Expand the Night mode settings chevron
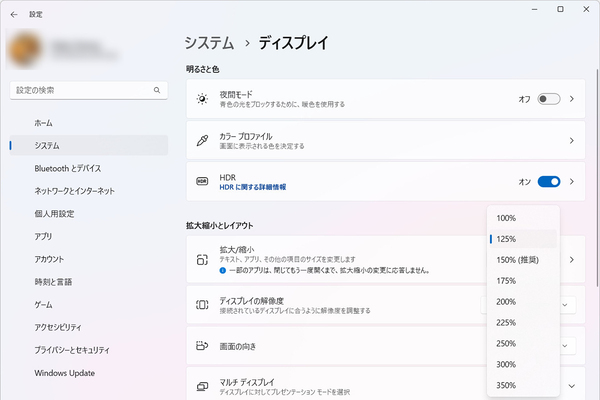 coord(572,99)
